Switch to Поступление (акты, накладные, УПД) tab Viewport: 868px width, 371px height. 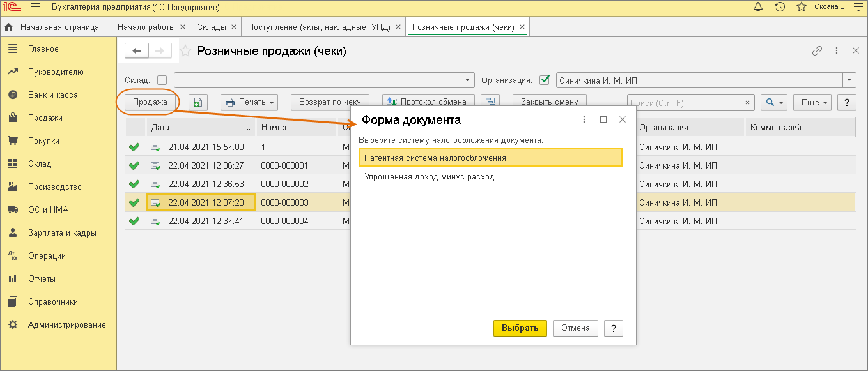[x=318, y=27]
